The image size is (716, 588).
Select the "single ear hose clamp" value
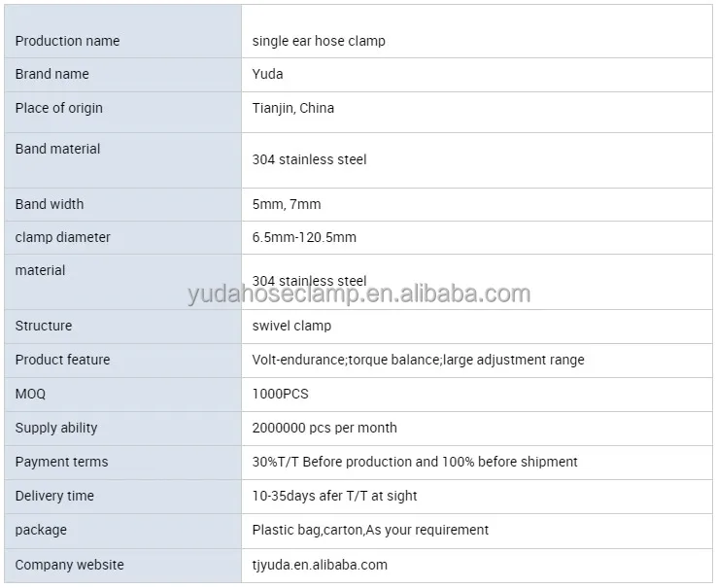[319, 41]
